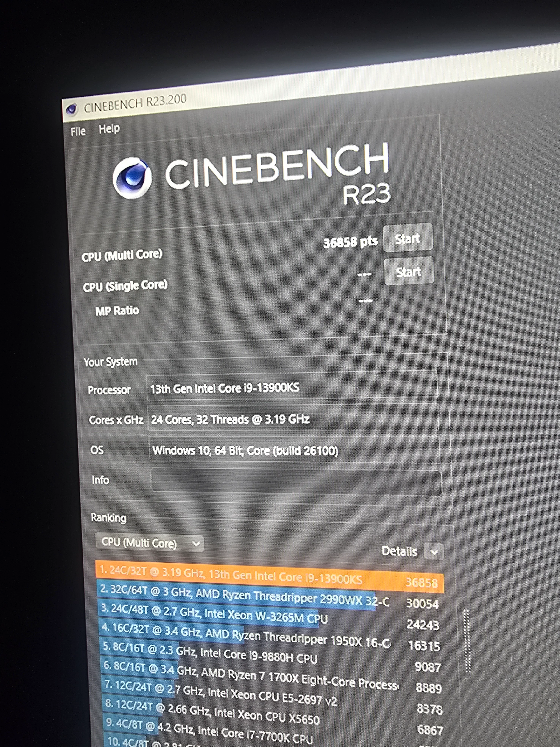The height and width of the screenshot is (747, 560).
Task: Click the dotted ranking list scrollbar grip
Action: [467, 641]
